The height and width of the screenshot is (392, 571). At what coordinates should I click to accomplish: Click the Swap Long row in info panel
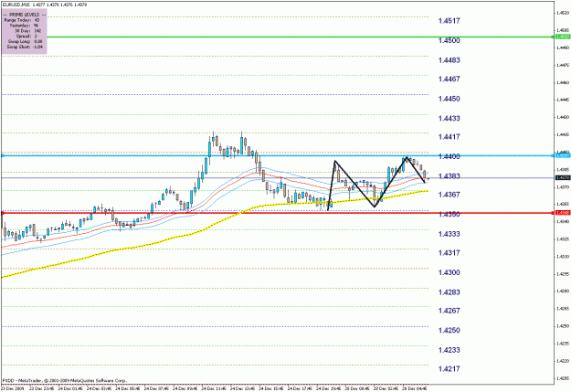26,41
